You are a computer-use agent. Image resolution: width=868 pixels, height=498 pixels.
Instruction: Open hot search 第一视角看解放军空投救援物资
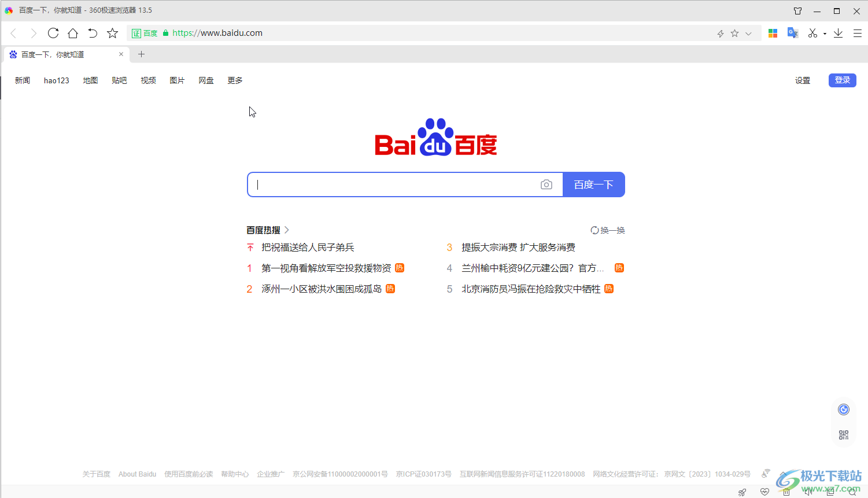point(326,268)
